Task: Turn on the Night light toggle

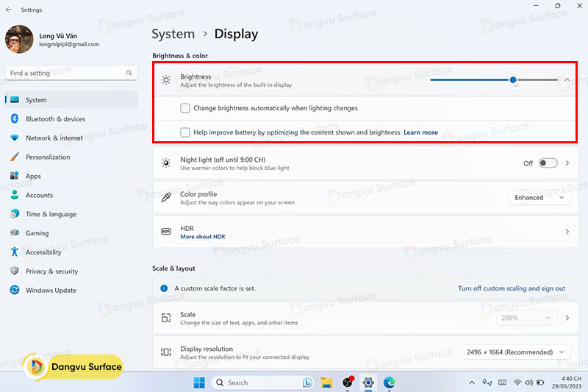Action: tap(548, 163)
